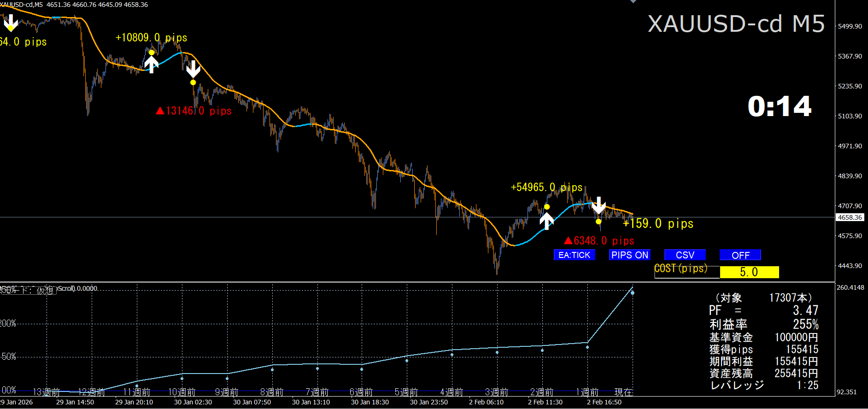Click the chart shift triangle at top edge
Image resolution: width=868 pixels, height=409 pixels.
(x=633, y=1)
